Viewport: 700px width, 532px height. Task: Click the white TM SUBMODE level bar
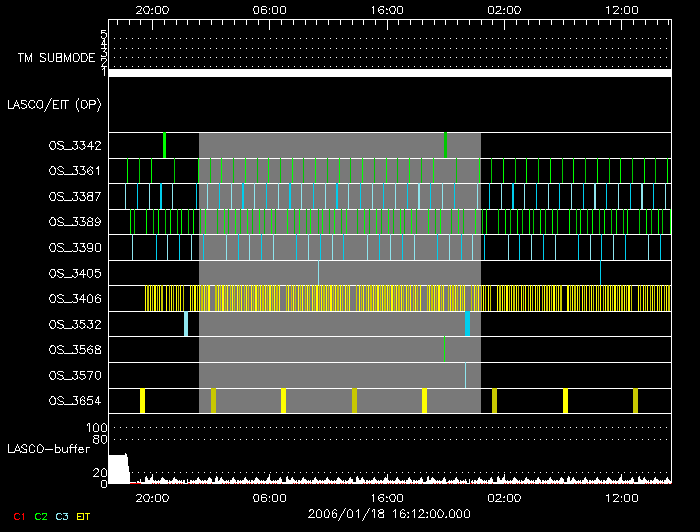pyautogui.click(x=389, y=73)
